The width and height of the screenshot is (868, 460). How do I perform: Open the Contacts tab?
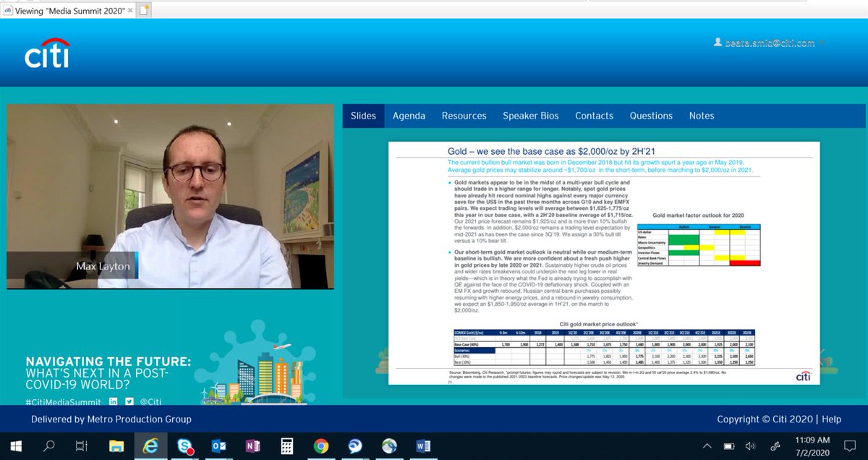coord(594,116)
